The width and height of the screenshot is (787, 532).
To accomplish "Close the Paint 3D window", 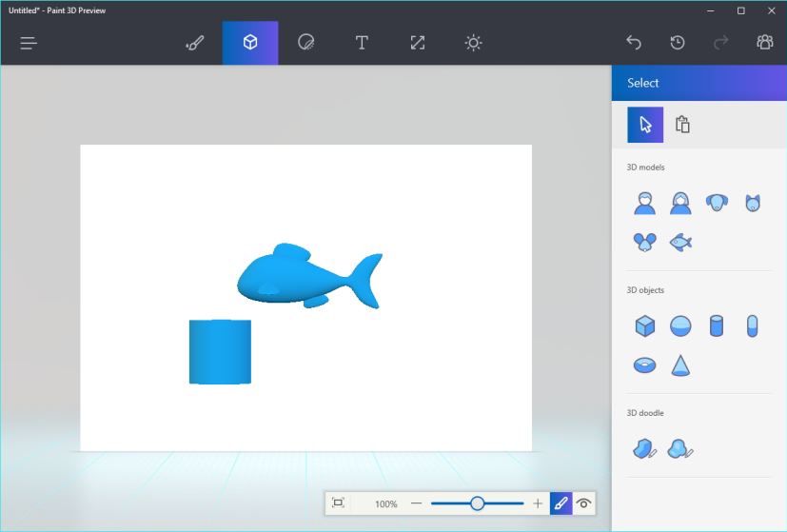I will pos(772,10).
